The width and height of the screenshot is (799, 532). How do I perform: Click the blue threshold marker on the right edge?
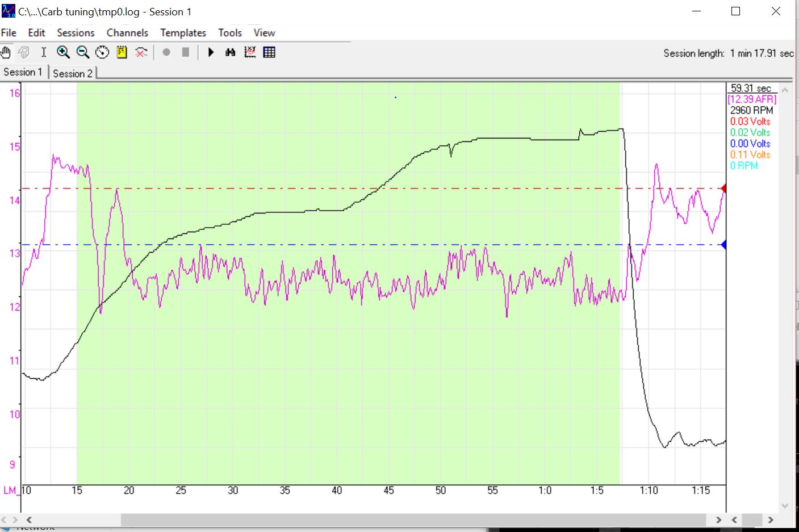[723, 245]
